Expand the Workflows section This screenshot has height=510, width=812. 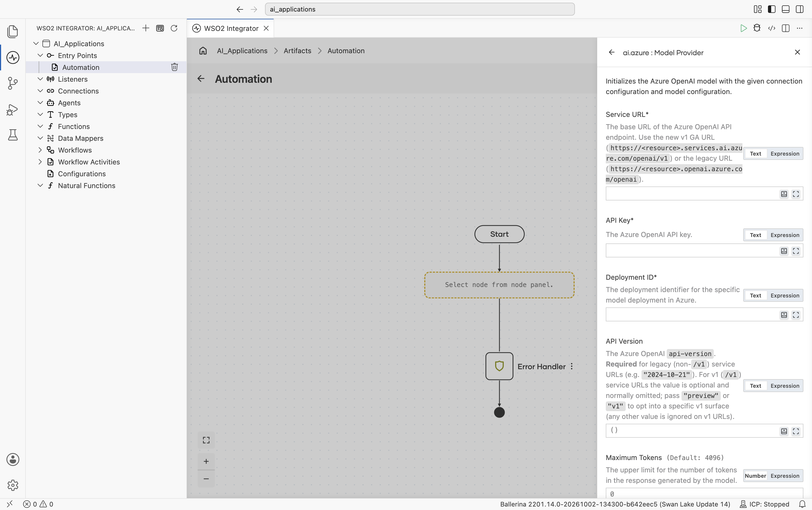40,150
